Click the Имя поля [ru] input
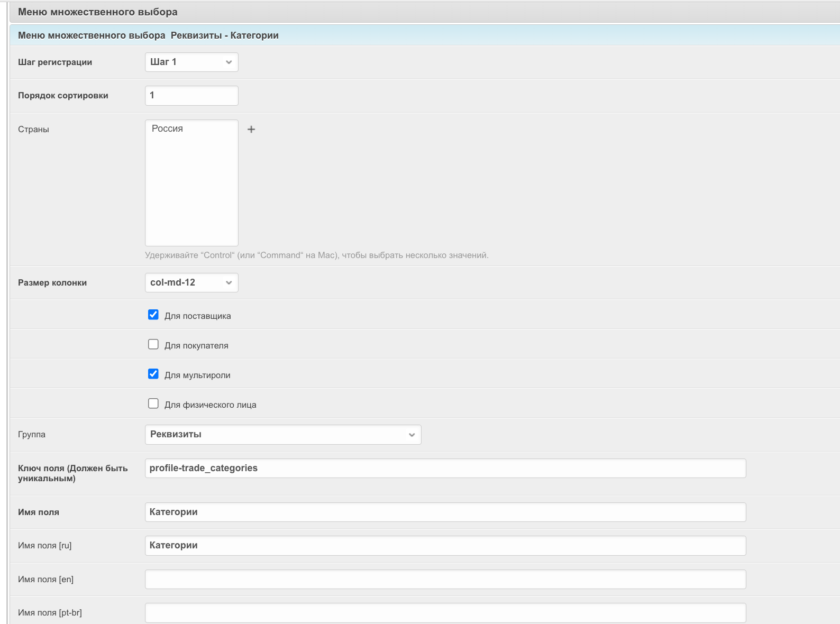 445,545
